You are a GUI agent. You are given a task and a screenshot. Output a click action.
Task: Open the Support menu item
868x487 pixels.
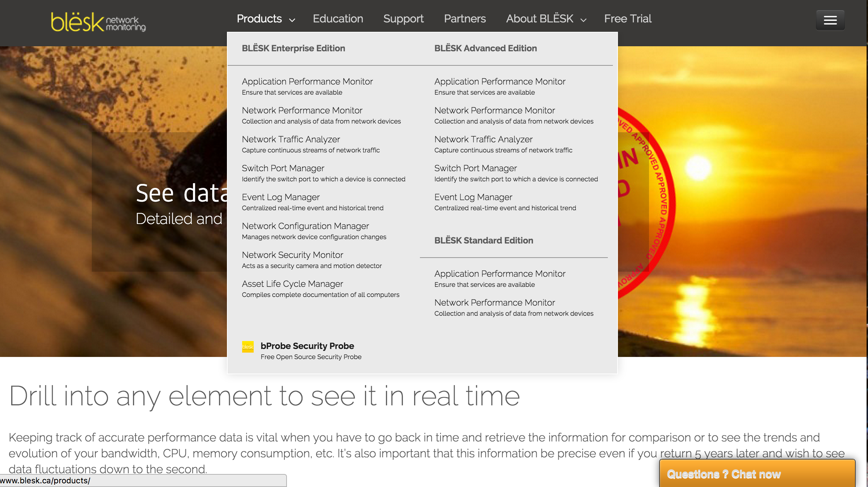point(403,19)
